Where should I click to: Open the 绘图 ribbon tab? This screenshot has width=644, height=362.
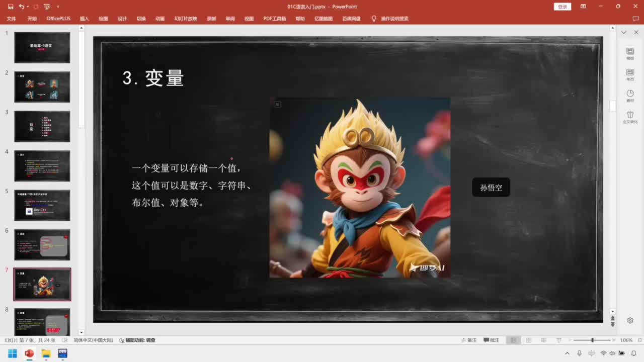103,19
